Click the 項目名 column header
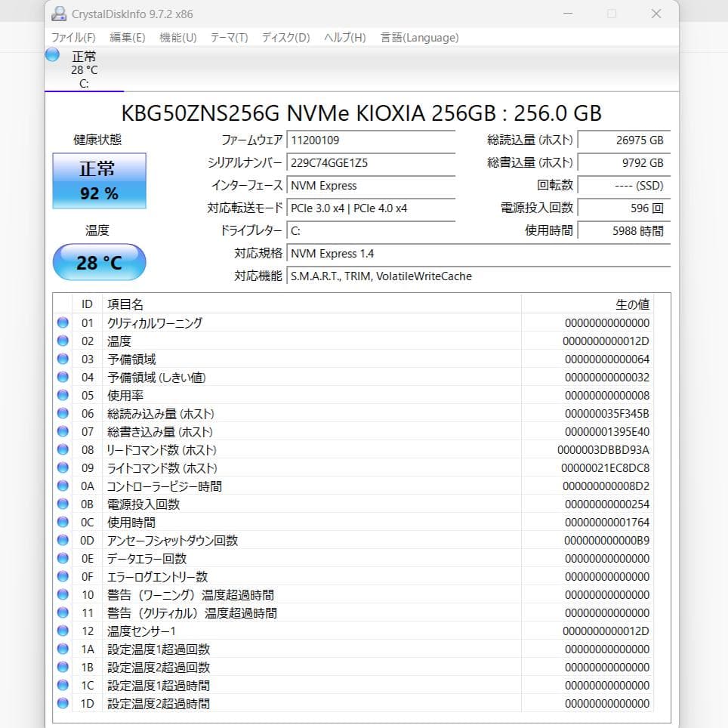This screenshot has width=728, height=728. pos(312,304)
